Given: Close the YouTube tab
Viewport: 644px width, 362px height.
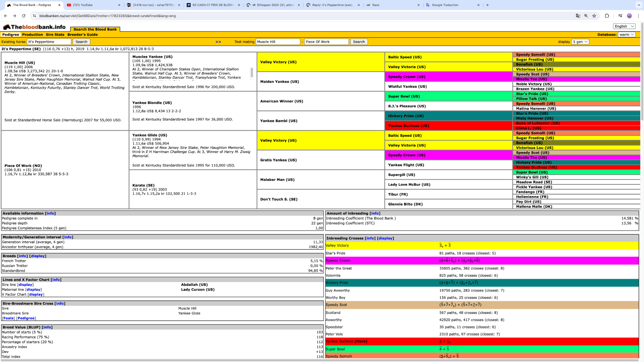Looking at the screenshot, I should 119,5.
